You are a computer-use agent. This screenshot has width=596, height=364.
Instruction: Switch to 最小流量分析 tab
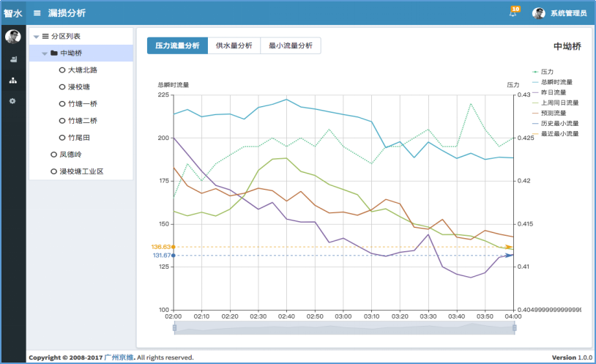click(290, 45)
